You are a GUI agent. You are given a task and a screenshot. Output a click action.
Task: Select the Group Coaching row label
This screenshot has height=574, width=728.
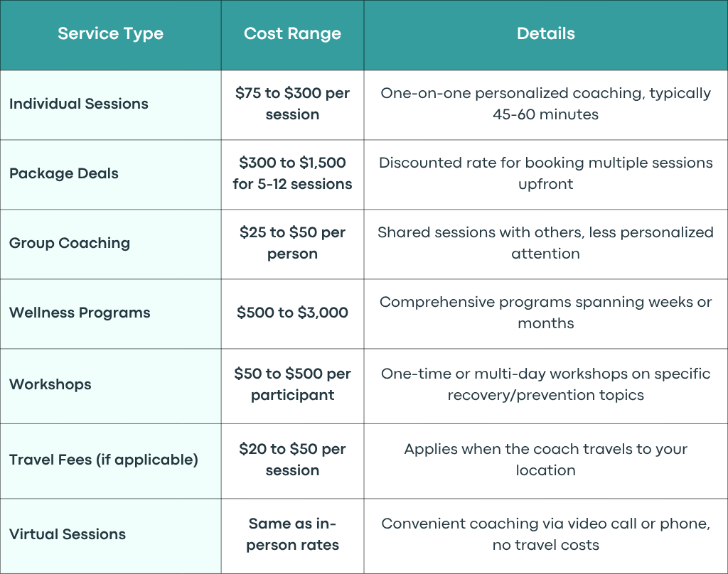point(70,243)
